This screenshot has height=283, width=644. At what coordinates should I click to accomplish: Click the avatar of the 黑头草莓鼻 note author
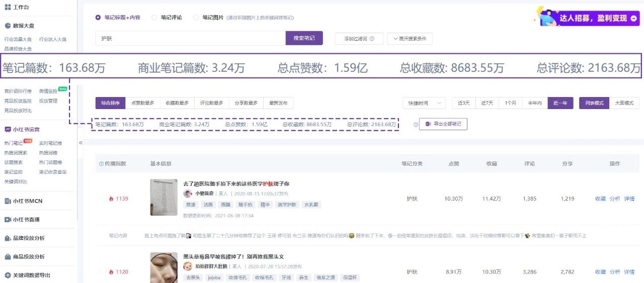click(188, 266)
